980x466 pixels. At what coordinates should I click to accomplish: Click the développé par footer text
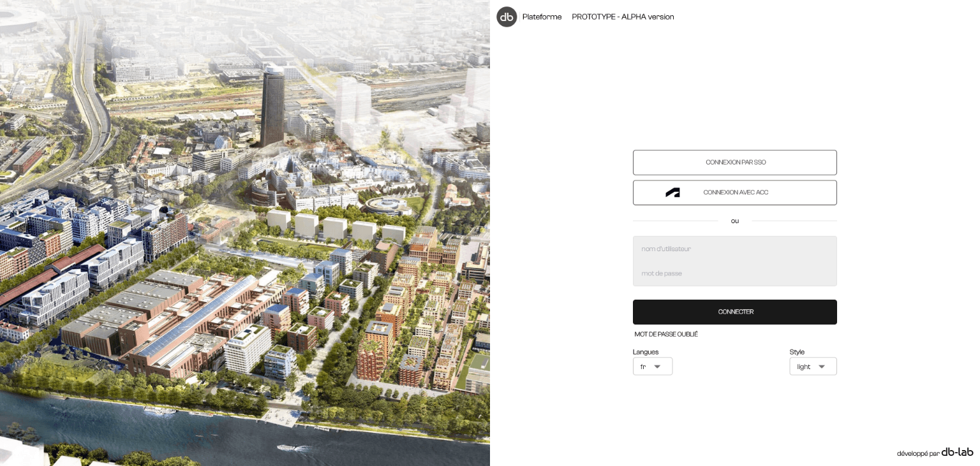917,454
